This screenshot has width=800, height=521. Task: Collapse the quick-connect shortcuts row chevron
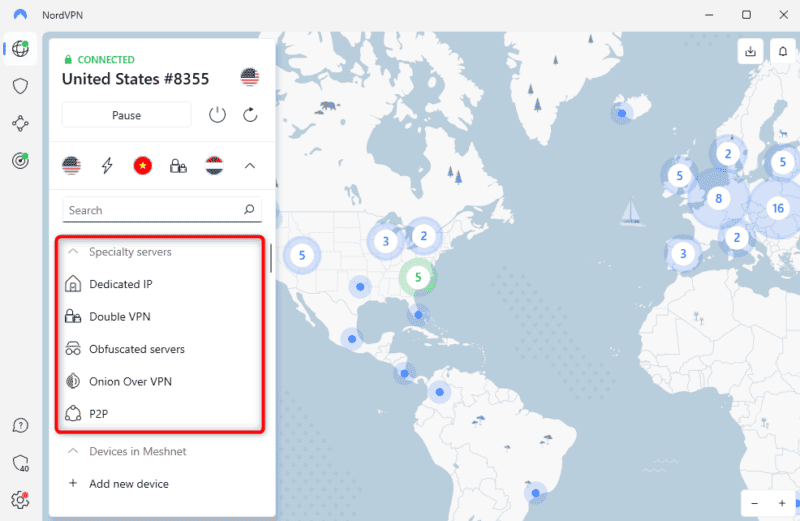pyautogui.click(x=249, y=166)
